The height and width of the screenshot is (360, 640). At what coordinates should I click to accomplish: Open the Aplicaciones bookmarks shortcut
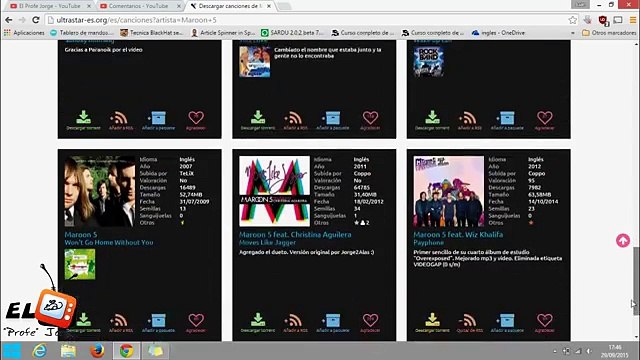(x=24, y=33)
